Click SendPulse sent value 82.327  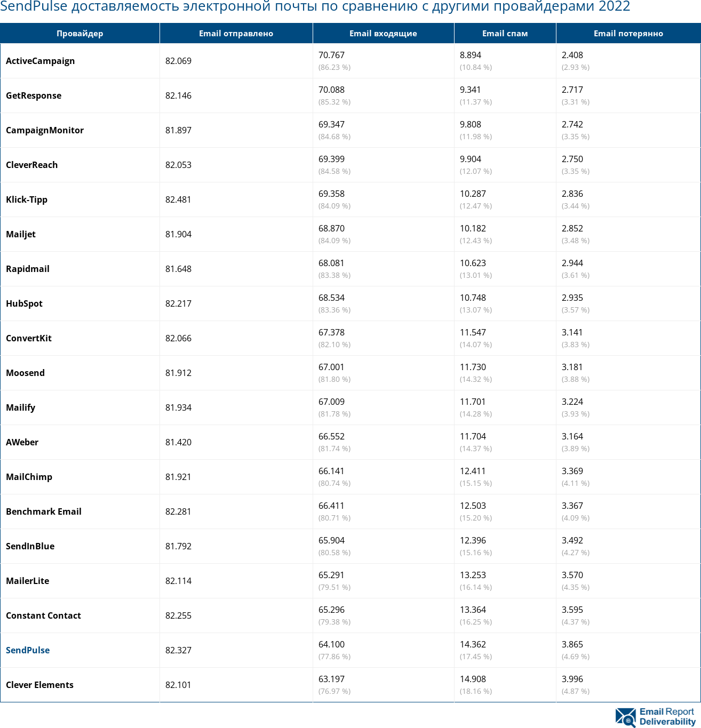coord(178,650)
